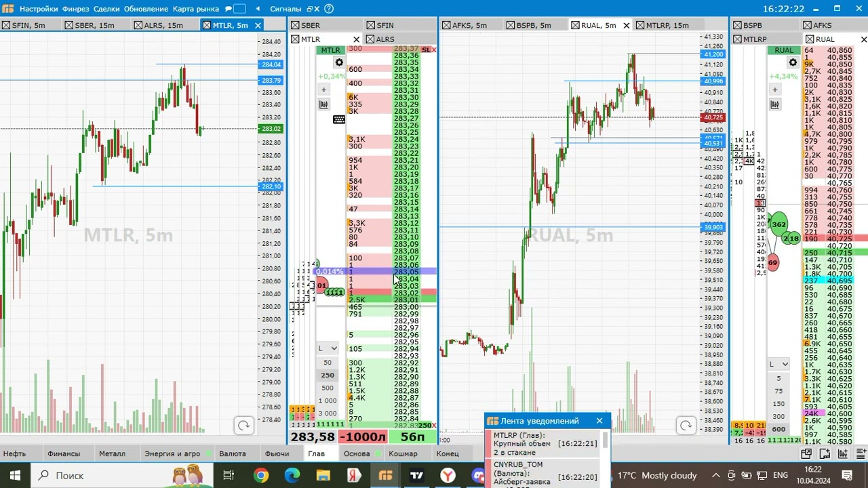The width and height of the screenshot is (868, 488).
Task: Click chart icon in RUAL order book
Action: [775, 104]
